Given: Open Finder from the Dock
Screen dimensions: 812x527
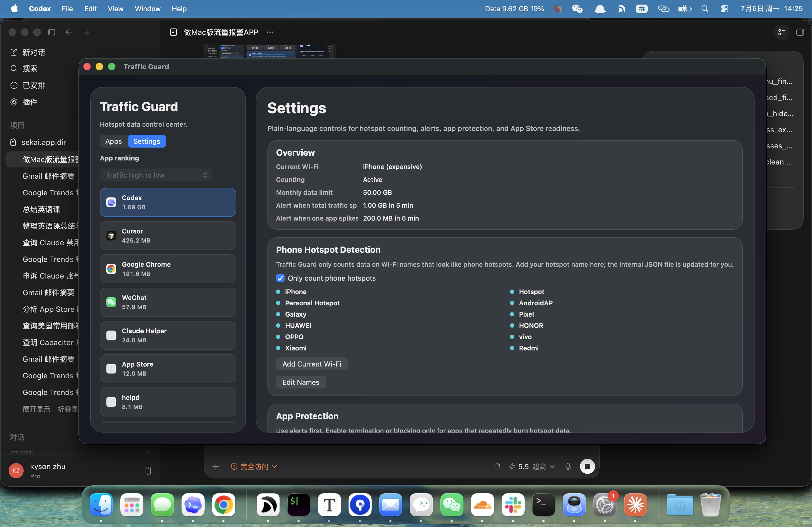Looking at the screenshot, I should tap(101, 504).
